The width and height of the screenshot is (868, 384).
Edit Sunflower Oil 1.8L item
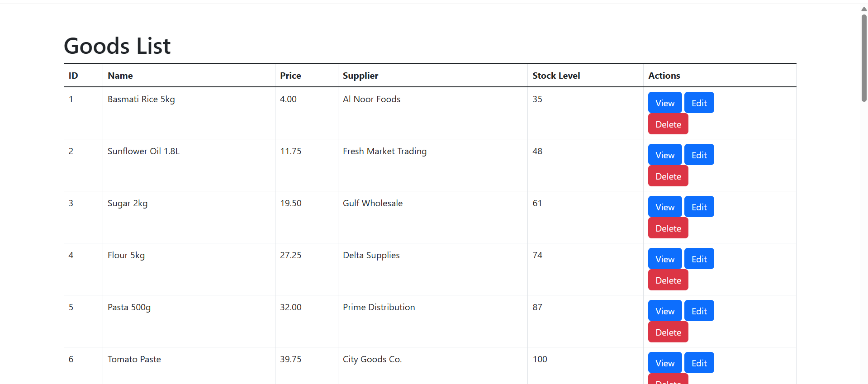[x=699, y=155]
